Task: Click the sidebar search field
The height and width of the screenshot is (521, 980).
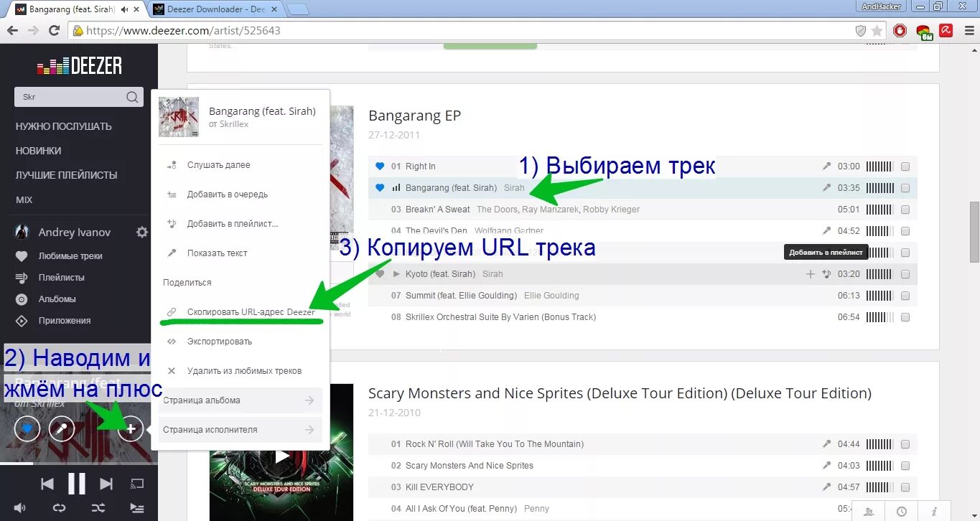Action: click(x=79, y=97)
